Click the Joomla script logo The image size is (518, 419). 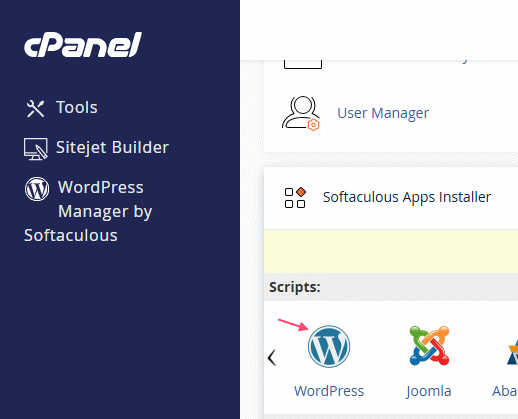click(429, 346)
